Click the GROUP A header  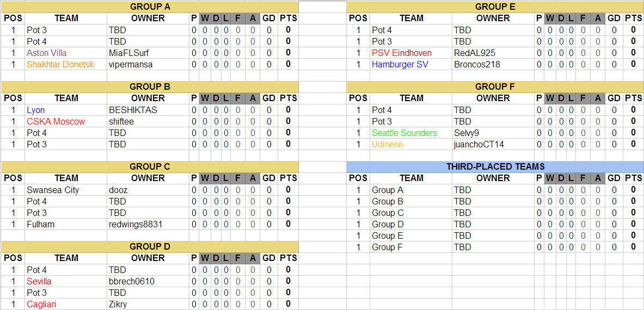[150, 7]
